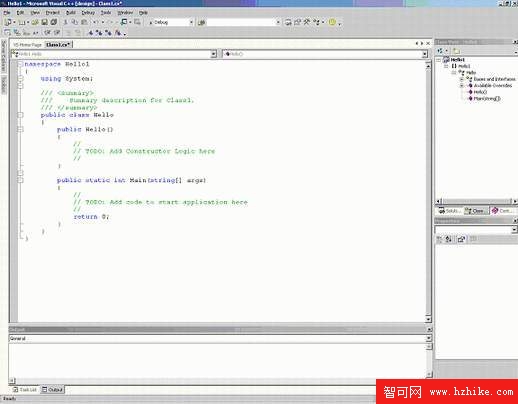518x404 pixels.
Task: Click the Property Pages icon in Properties panel
Action: (x=461, y=239)
